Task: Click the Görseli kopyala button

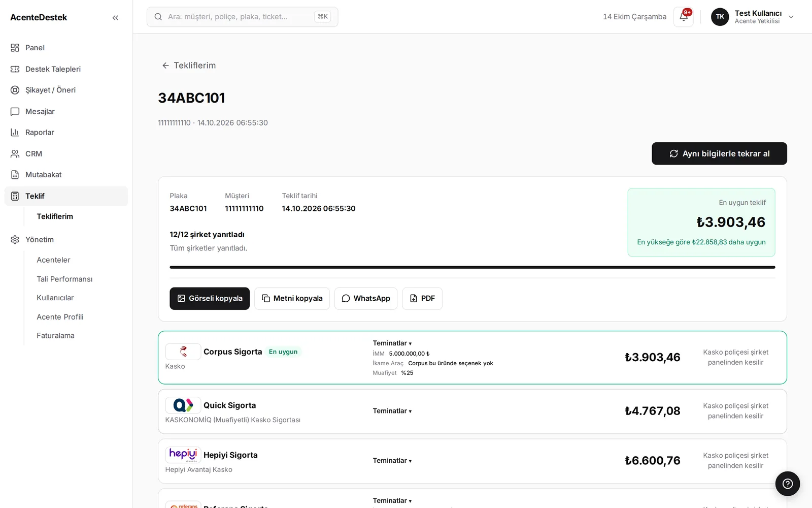Action: tap(210, 299)
